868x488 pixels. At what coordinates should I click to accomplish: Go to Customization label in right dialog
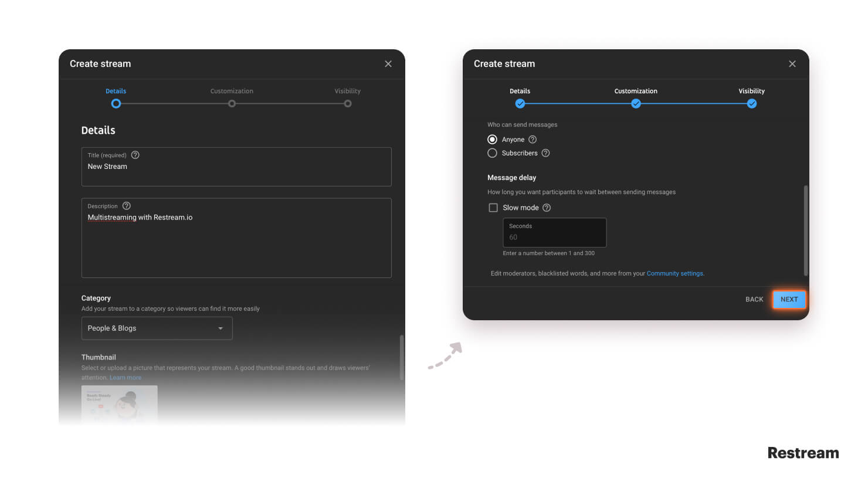tap(636, 91)
